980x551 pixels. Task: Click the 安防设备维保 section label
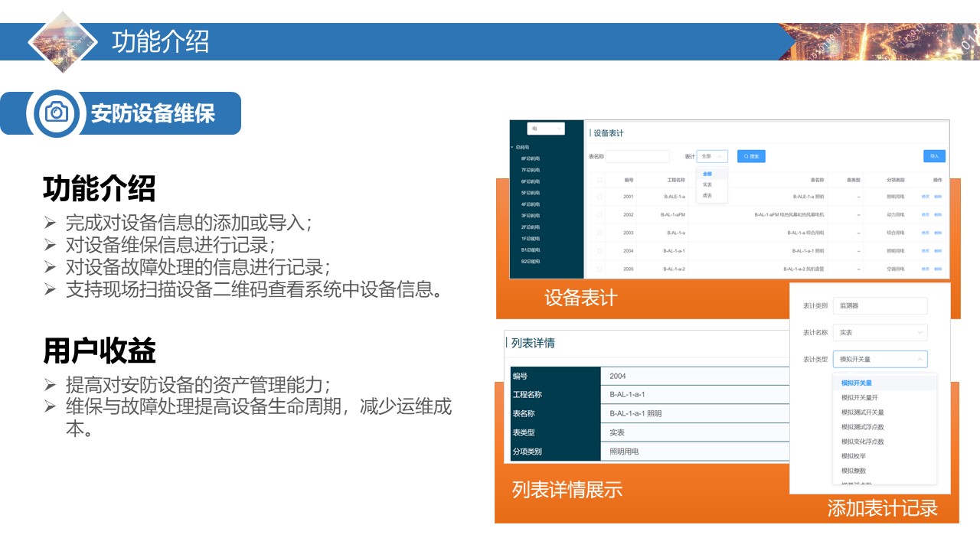click(x=153, y=113)
